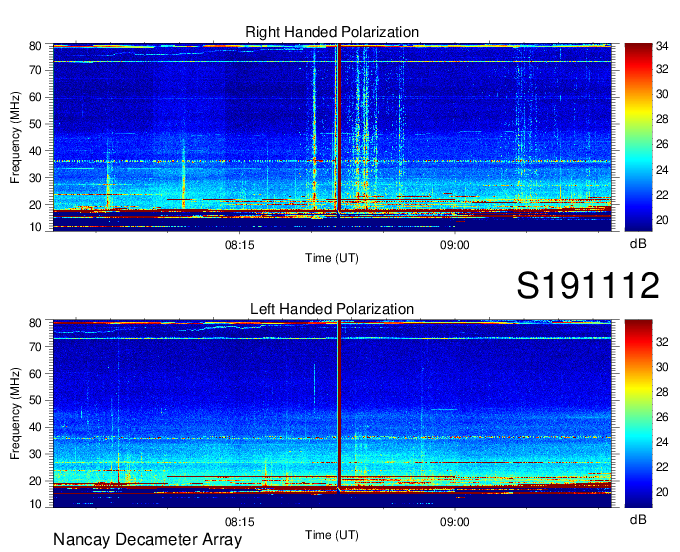Click the "dB" unit under the lower colorbar
This screenshot has height=552, width=680.
tap(638, 519)
